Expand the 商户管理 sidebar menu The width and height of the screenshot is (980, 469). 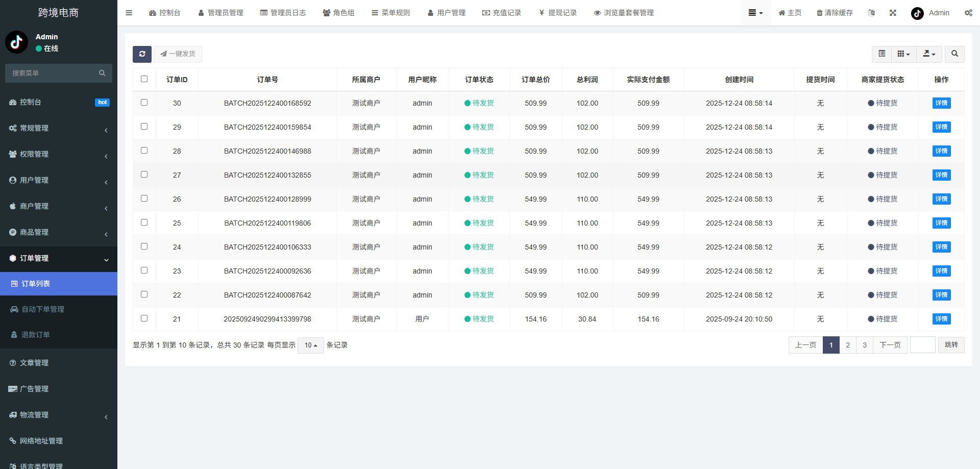click(58, 206)
